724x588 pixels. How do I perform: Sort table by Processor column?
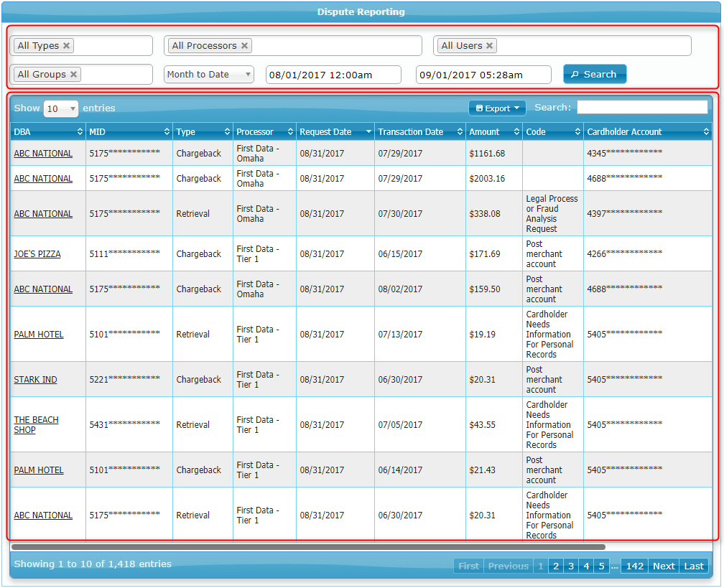pos(264,132)
